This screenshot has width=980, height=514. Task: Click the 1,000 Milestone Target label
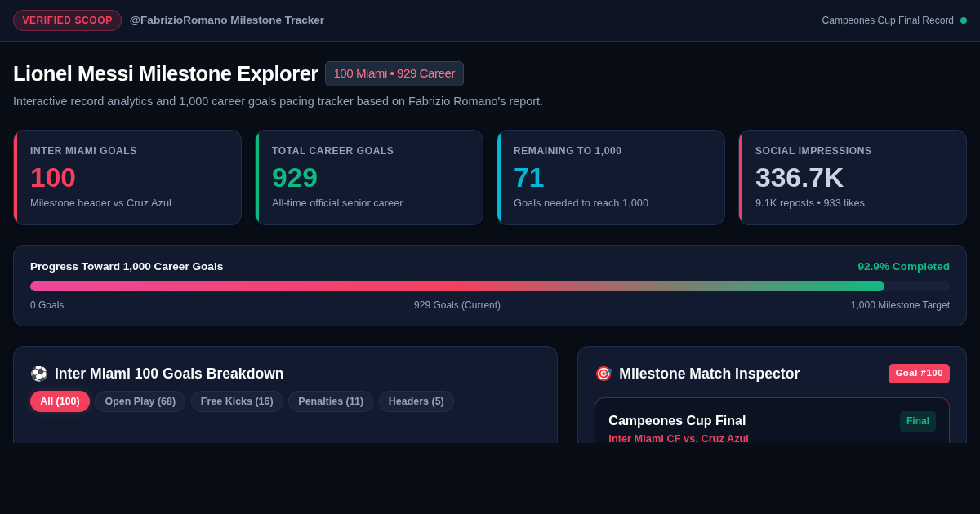point(900,305)
